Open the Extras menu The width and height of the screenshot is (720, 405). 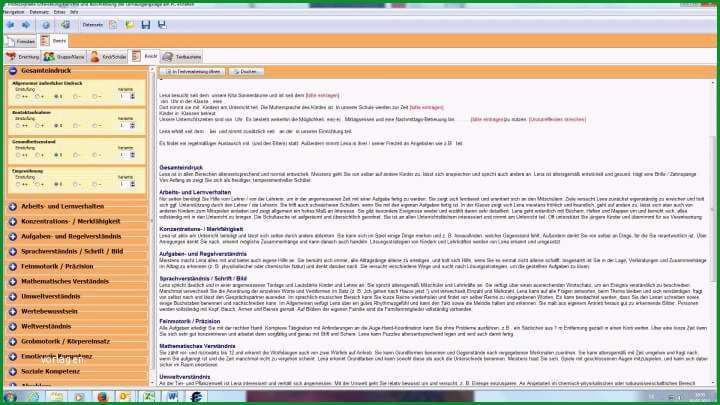click(x=60, y=12)
